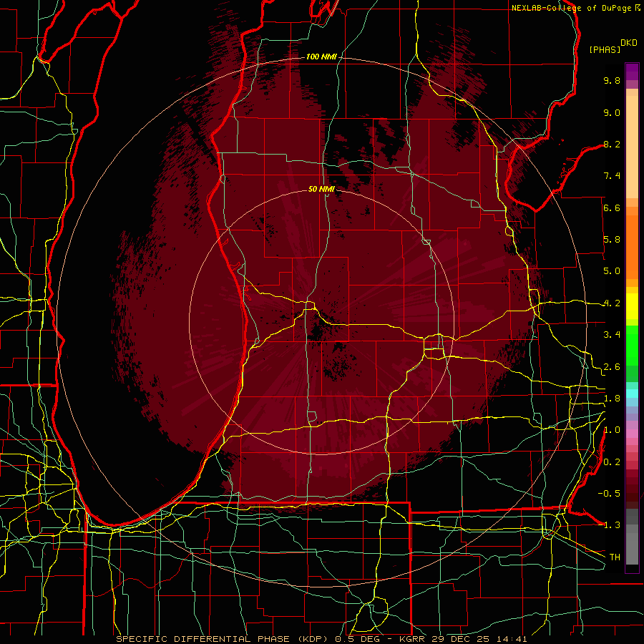Select the 1.0 value on the scale

click(x=612, y=430)
